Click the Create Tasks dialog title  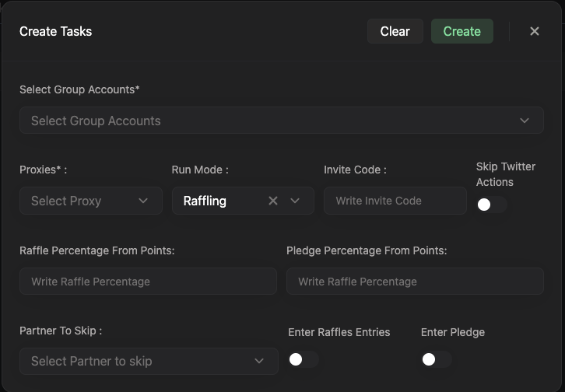click(55, 31)
